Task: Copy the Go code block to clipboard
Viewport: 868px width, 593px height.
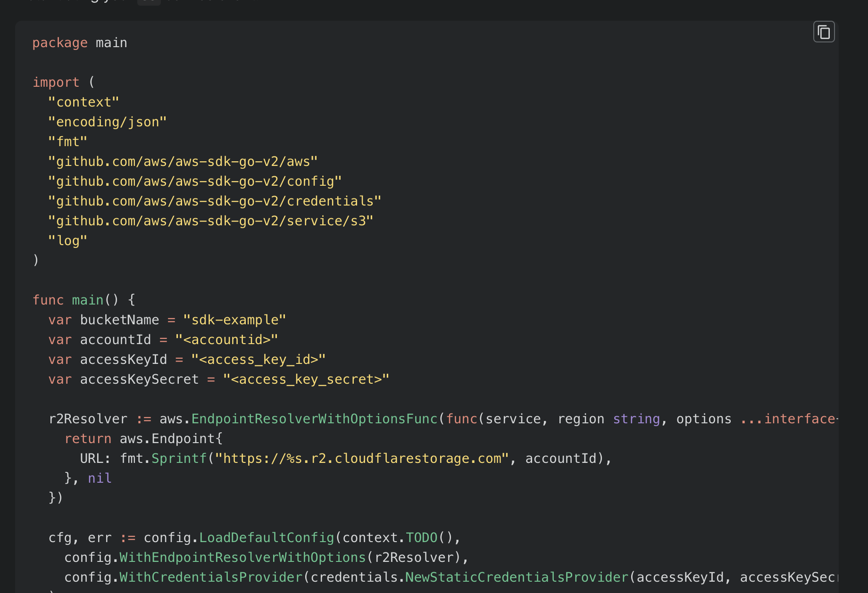Action: point(824,32)
